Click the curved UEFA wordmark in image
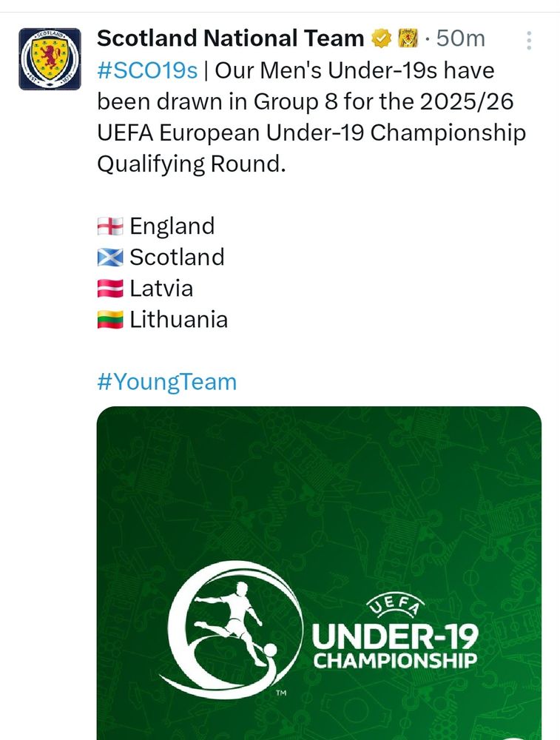This screenshot has width=560, height=740. (395, 610)
